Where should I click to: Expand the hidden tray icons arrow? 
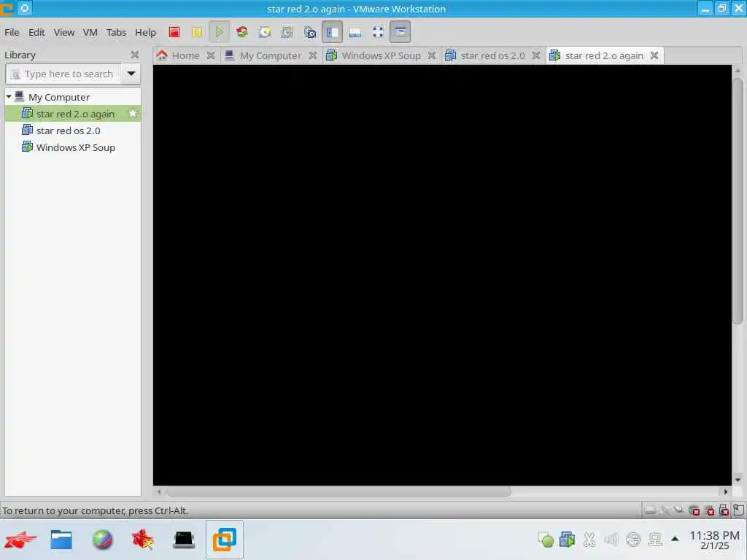coord(675,539)
